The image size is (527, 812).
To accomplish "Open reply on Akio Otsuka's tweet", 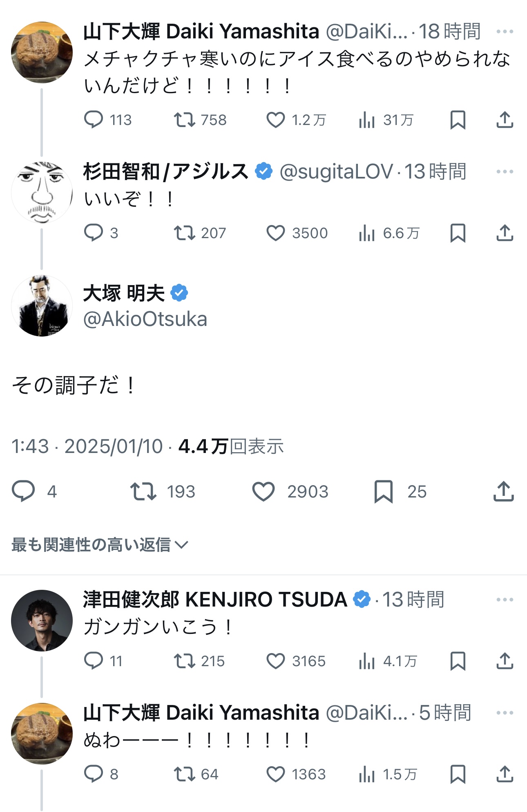I will click(x=23, y=491).
